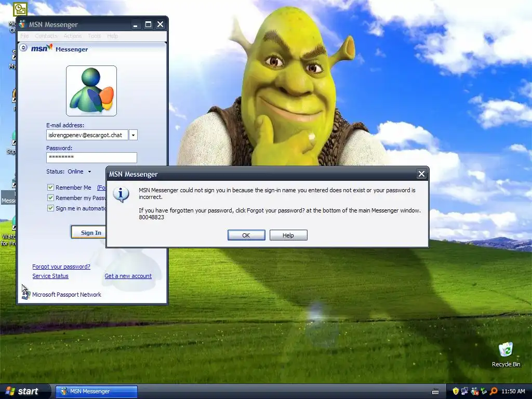Viewport: 532px width, 399px height.
Task: Open the on-screen keyboard taskbar icon
Action: click(x=435, y=392)
